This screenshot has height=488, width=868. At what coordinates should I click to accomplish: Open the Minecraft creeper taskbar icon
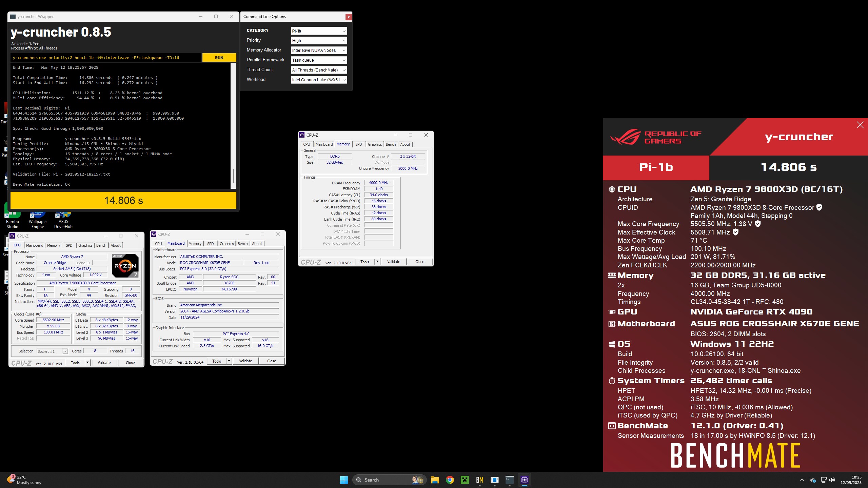pyautogui.click(x=465, y=480)
